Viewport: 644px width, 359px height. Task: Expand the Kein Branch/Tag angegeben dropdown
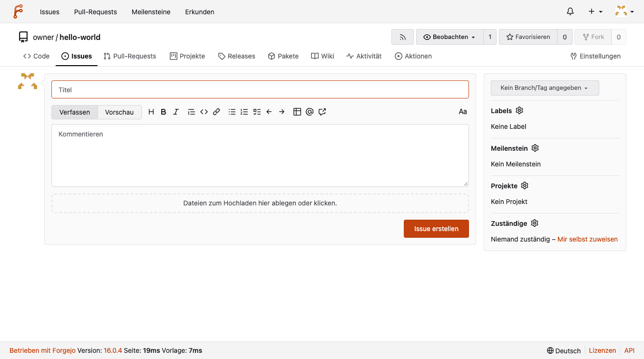click(545, 88)
